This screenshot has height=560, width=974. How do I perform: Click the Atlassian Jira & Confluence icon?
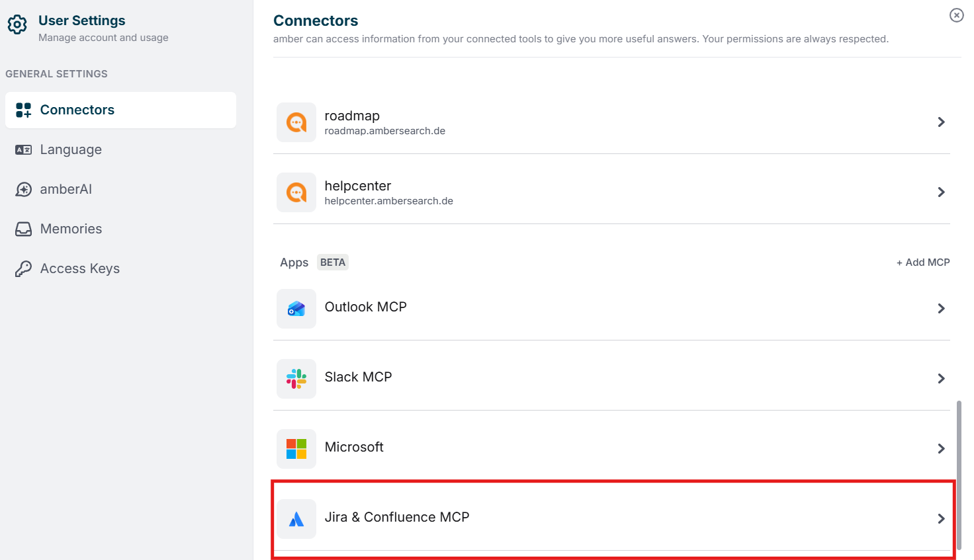tap(296, 519)
